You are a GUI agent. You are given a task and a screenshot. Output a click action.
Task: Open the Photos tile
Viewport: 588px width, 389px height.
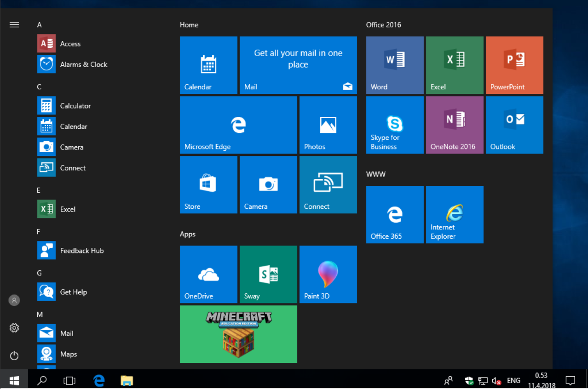coord(328,125)
